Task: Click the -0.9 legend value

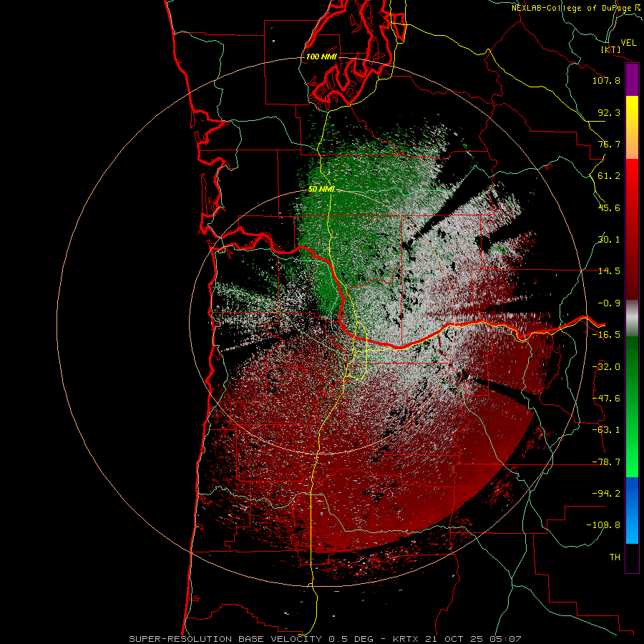Action: tap(609, 303)
